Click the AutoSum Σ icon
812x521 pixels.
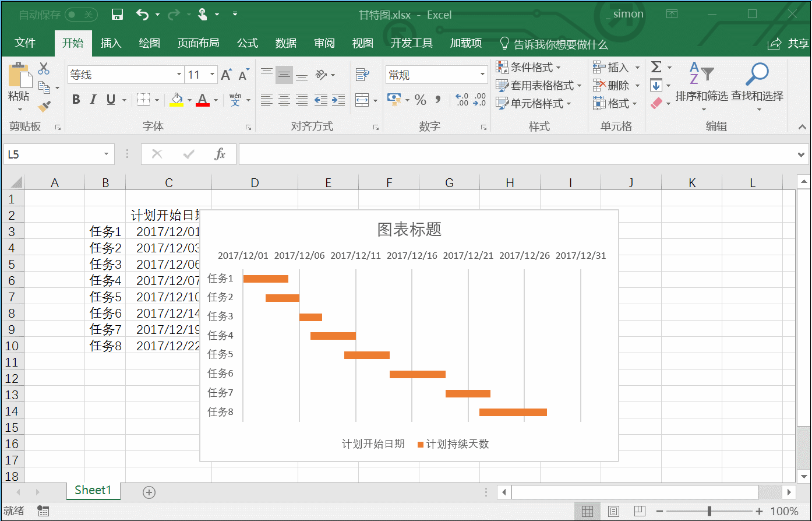pyautogui.click(x=658, y=67)
